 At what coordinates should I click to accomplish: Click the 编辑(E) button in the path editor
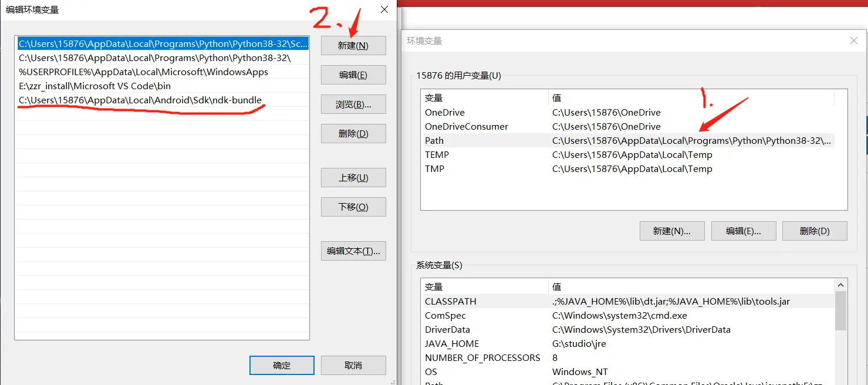point(353,75)
